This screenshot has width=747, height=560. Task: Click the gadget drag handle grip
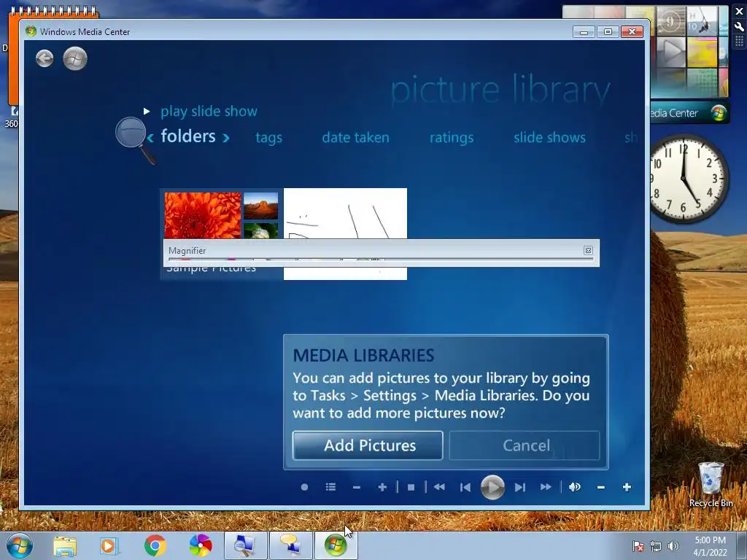[740, 42]
